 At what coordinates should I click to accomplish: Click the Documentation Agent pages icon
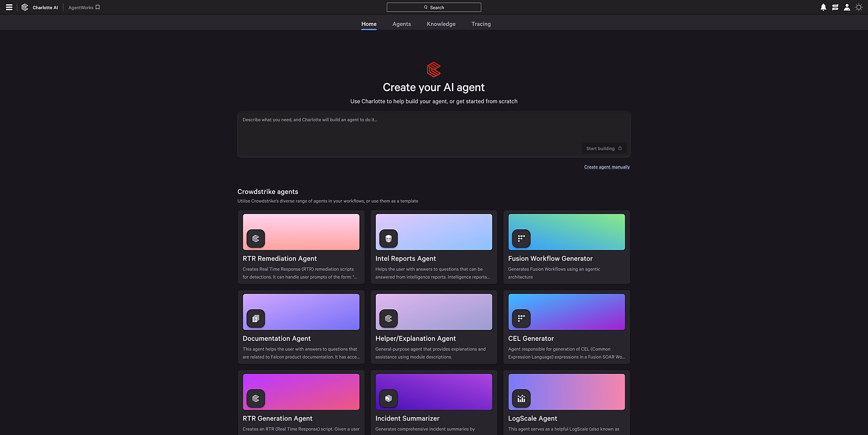coord(256,318)
